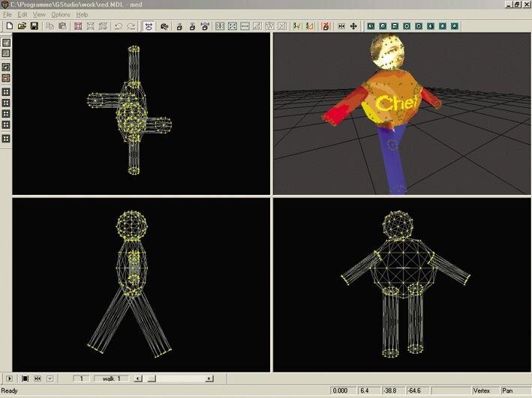Toggle the highlighted face-mask toolbar button

[149, 26]
